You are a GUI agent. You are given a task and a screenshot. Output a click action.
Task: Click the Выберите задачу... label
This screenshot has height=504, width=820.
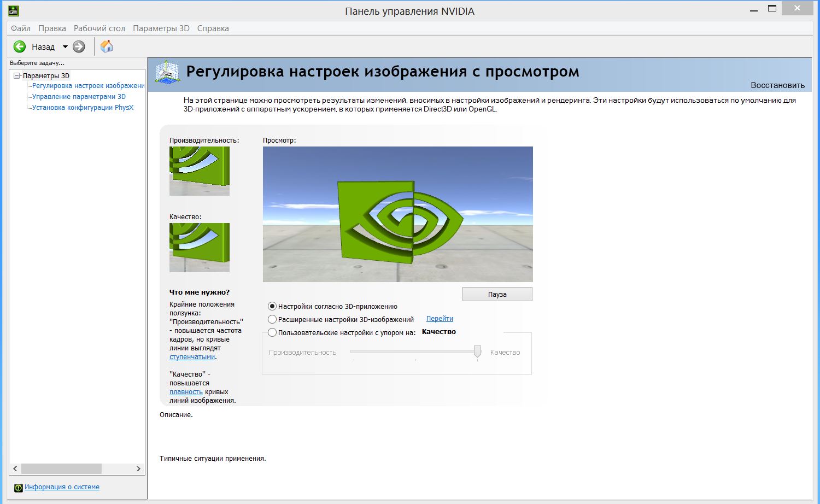click(37, 63)
